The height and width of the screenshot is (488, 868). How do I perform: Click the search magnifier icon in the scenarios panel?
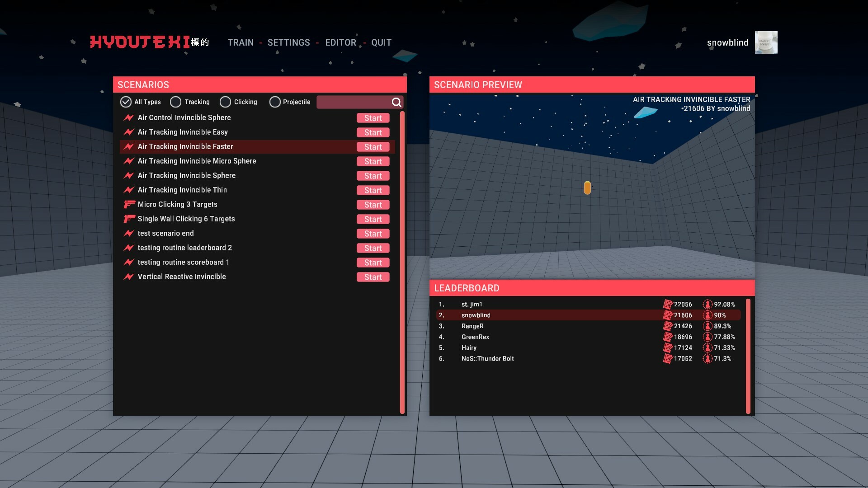[396, 102]
